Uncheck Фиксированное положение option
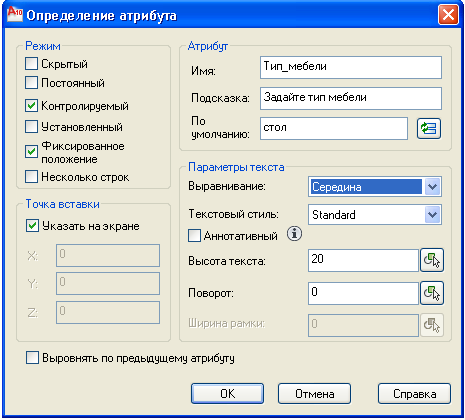465x420 pixels. (x=31, y=151)
